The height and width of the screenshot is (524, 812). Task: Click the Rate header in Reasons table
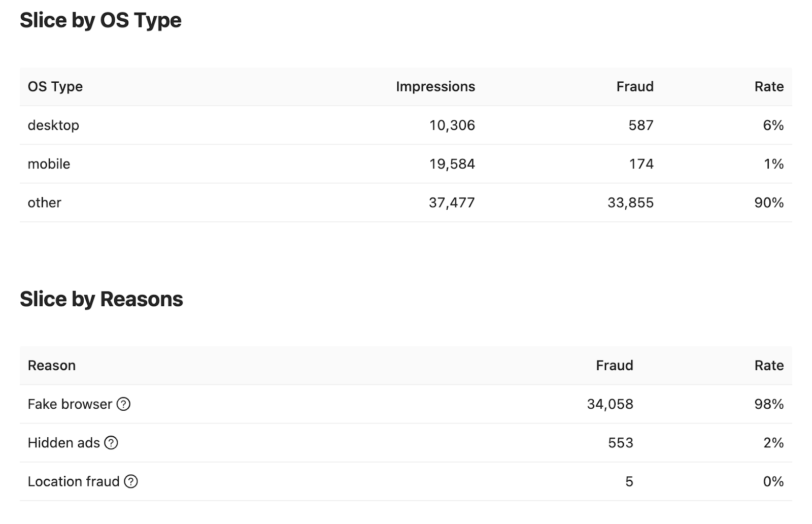tap(769, 366)
